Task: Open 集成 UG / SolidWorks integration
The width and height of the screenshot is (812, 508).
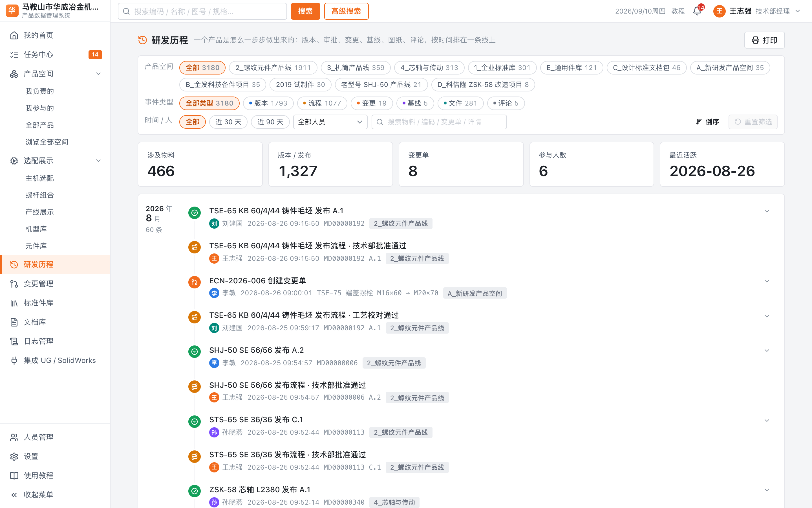Action: tap(55, 360)
